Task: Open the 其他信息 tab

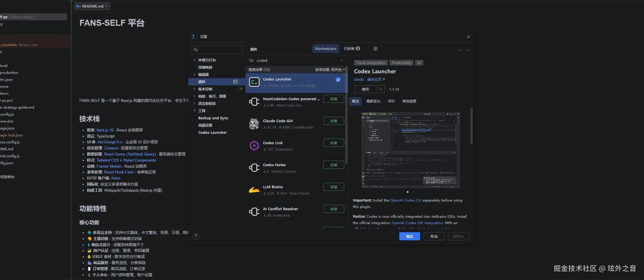Action: coord(409,101)
